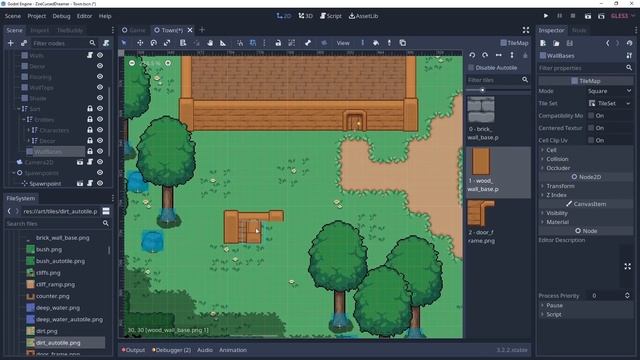
Task: Open Inspector object history icon
Action: point(629,43)
